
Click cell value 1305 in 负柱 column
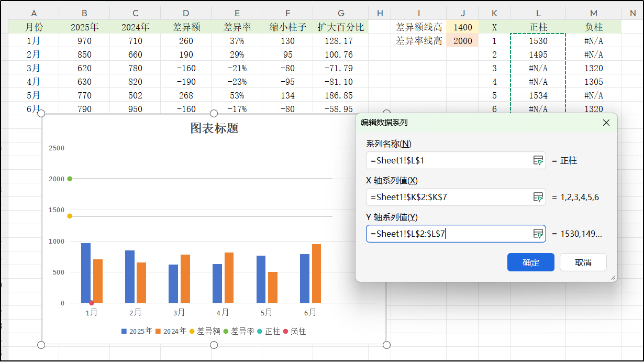coord(593,82)
